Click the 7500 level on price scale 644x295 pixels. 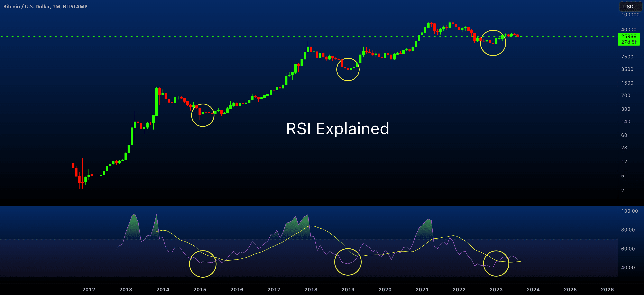(627, 57)
